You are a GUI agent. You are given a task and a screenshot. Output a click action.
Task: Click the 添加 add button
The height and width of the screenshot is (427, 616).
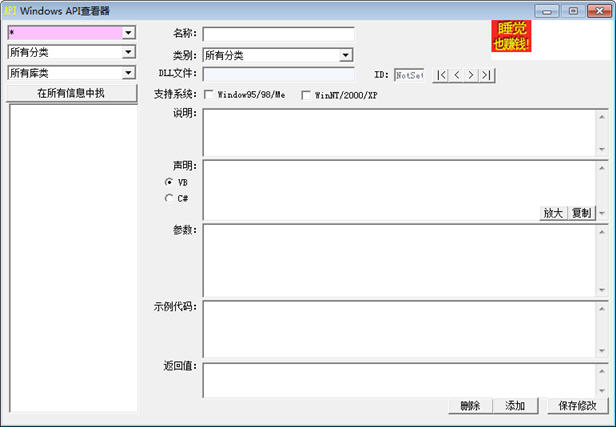tap(515, 405)
